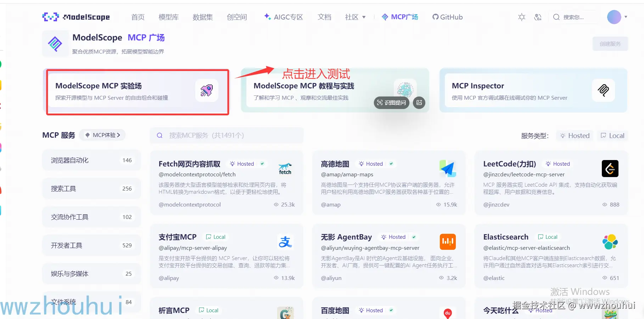Toggle light/dark theme sun icon
The width and height of the screenshot is (644, 319).
(x=521, y=17)
